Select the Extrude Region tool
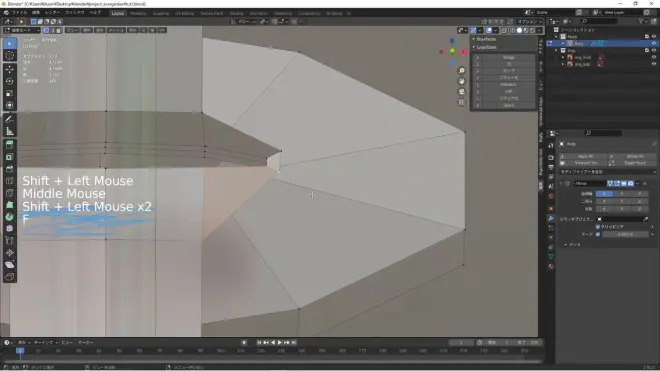The height and width of the screenshot is (371, 660). [x=10, y=144]
